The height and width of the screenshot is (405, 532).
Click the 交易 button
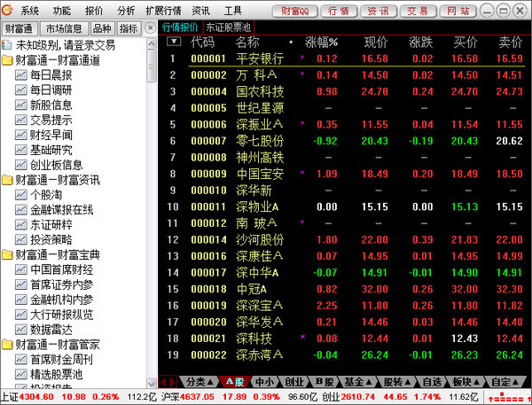[419, 12]
